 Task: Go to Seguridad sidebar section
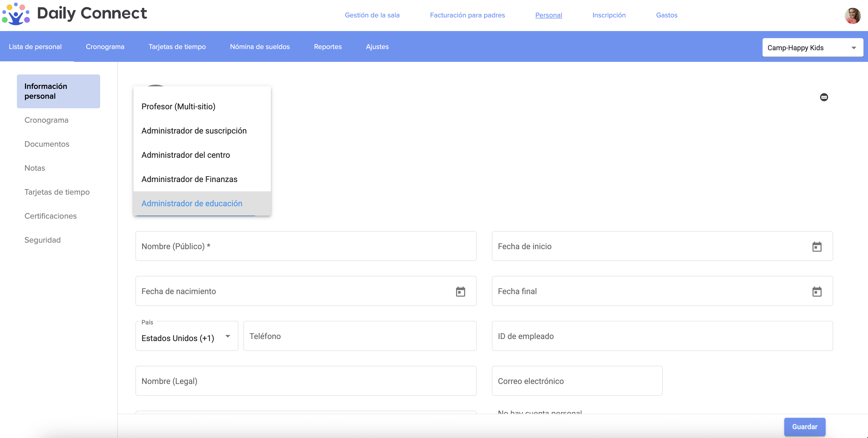pos(42,240)
